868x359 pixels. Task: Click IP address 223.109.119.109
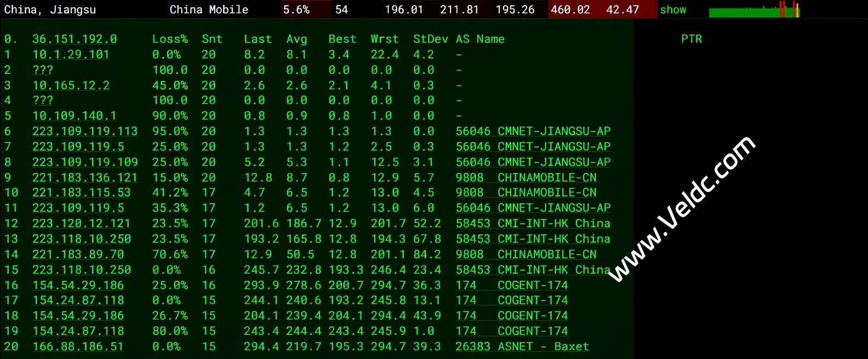pyautogui.click(x=84, y=162)
